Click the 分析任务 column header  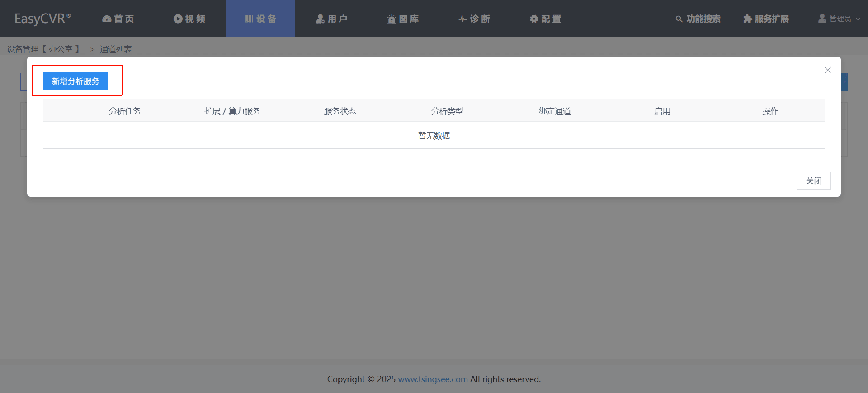[x=125, y=111]
